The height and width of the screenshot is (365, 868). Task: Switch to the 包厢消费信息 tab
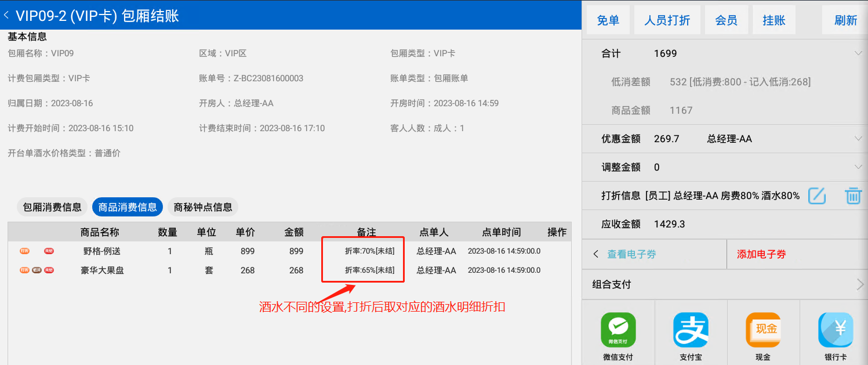52,207
